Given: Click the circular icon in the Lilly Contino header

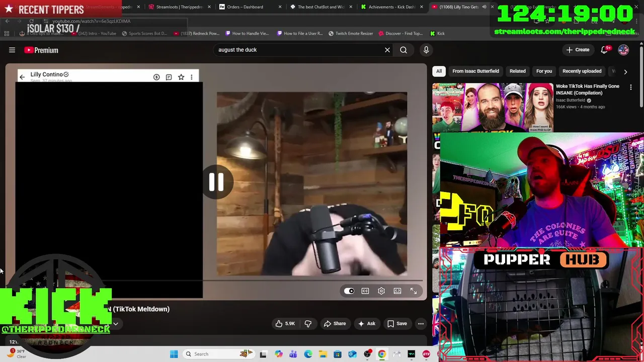Looking at the screenshot, I should (x=156, y=77).
